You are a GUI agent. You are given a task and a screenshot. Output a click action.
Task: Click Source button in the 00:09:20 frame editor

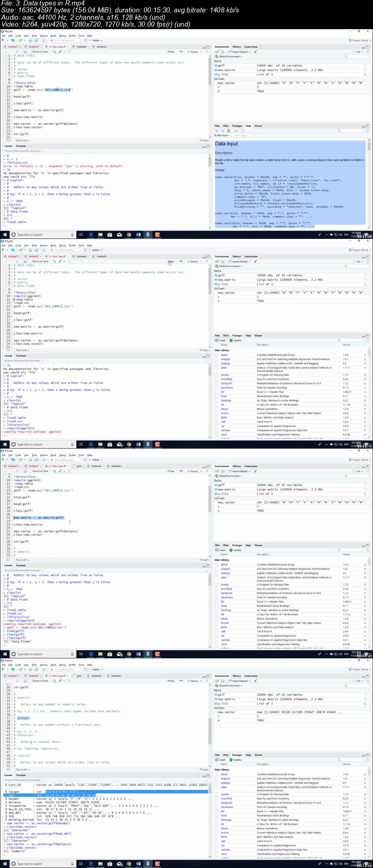[193, 471]
